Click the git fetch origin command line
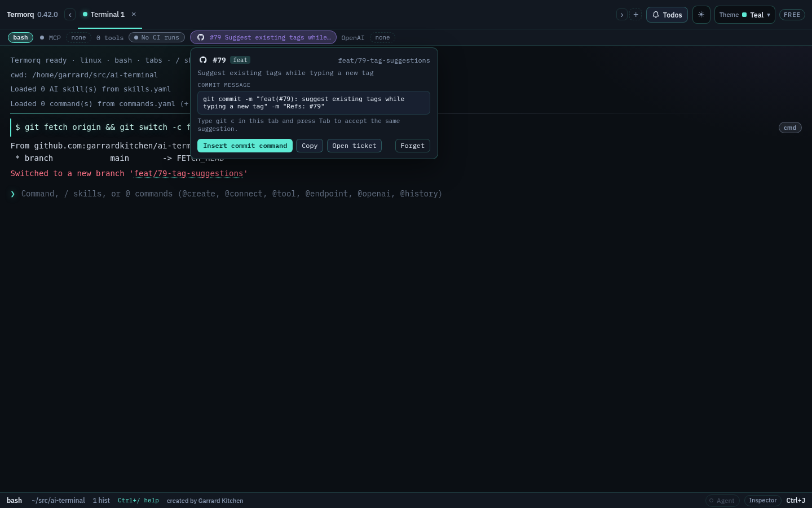The height and width of the screenshot is (508, 812). tap(101, 128)
